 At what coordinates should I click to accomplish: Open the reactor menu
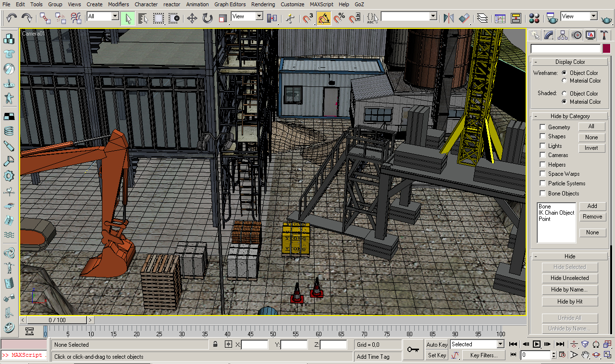[x=172, y=4]
